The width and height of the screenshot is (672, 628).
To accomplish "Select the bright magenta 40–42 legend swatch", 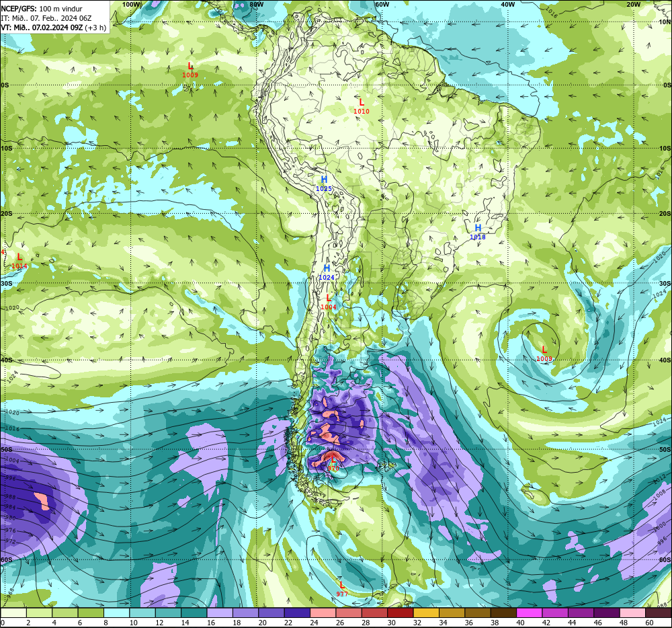I will click(x=530, y=613).
